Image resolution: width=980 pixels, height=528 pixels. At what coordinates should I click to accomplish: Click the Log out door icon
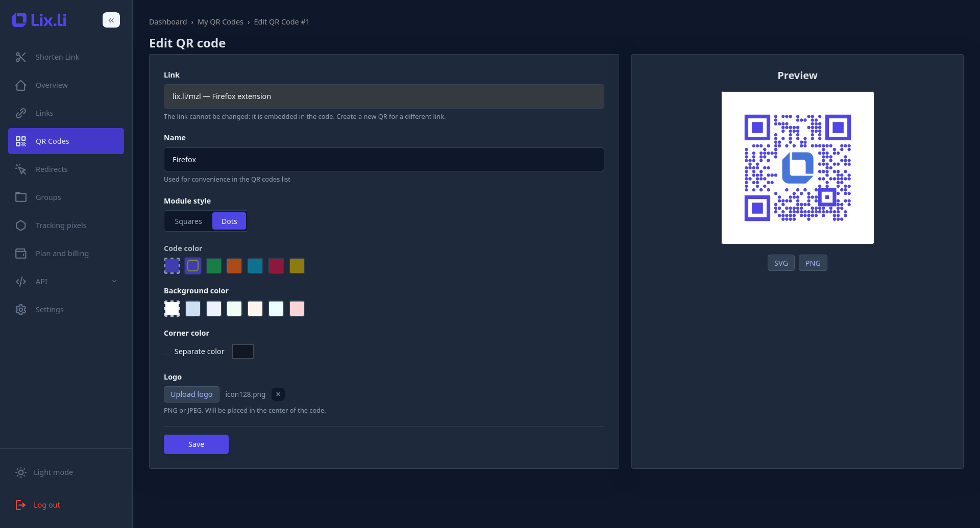[21, 505]
